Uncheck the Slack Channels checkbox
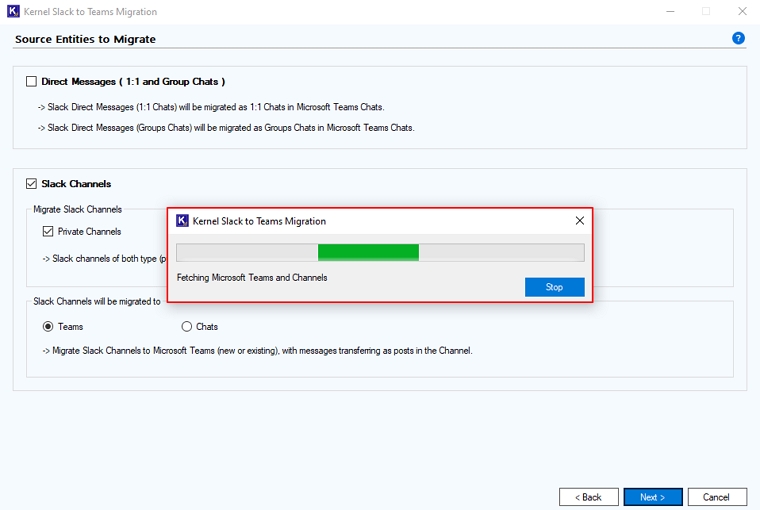This screenshot has width=760, height=510. [x=32, y=184]
